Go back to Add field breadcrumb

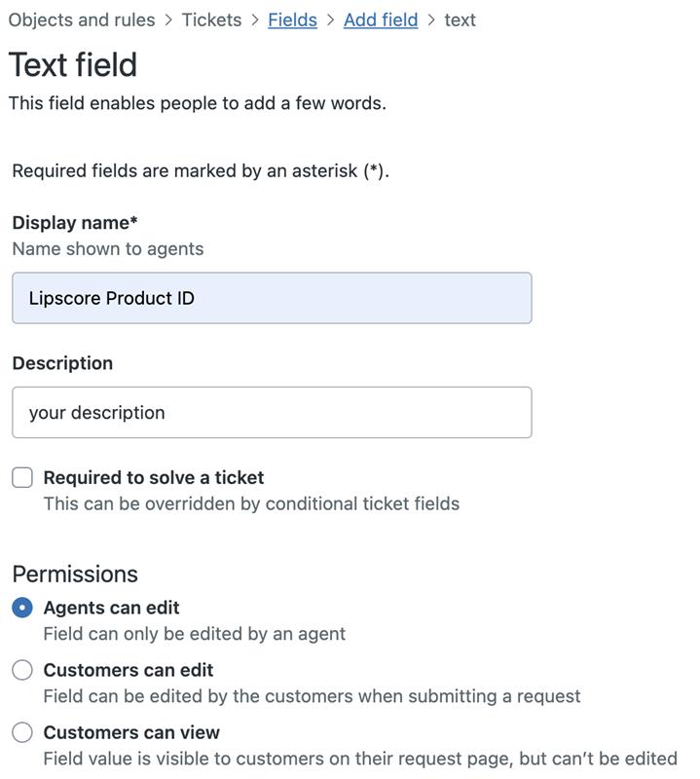pyautogui.click(x=381, y=19)
